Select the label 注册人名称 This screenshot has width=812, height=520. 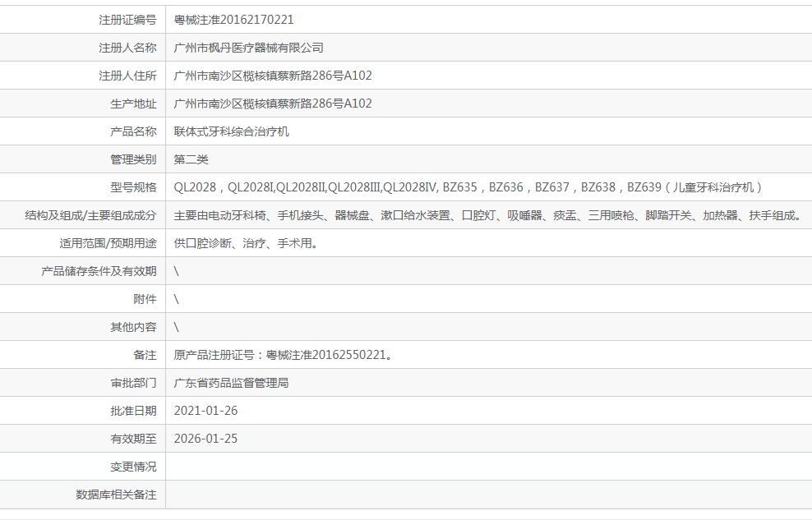pos(127,48)
